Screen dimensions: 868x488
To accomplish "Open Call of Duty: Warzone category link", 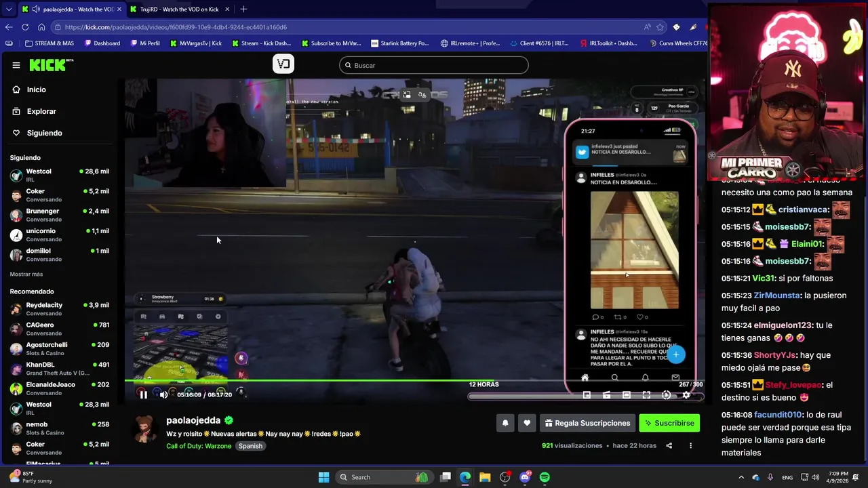I will click(199, 446).
